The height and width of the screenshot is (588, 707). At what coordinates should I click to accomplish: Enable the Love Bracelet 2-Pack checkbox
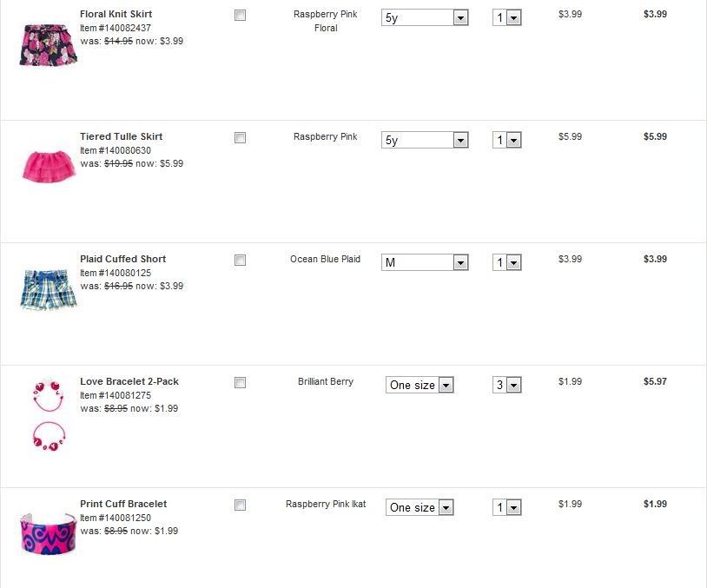241,383
